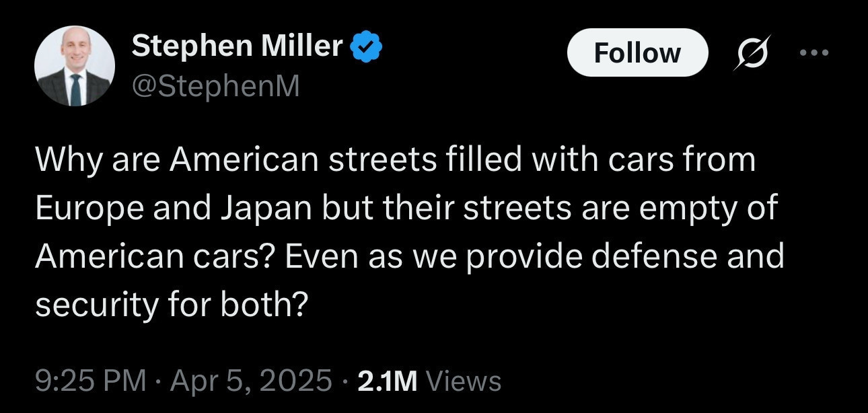Open the @StephenM handle link

coord(215,86)
